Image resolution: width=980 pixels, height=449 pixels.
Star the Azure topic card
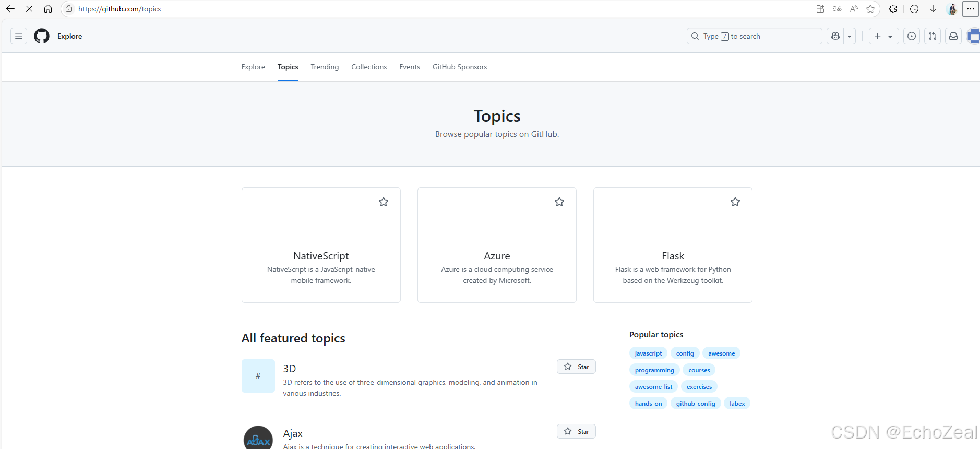(559, 202)
